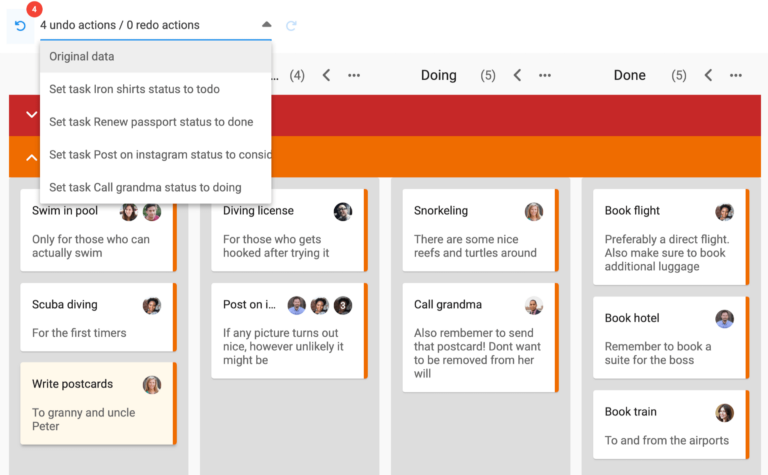This screenshot has width=768, height=475.
Task: Open the Snorkeling task card
Action: coord(480,230)
